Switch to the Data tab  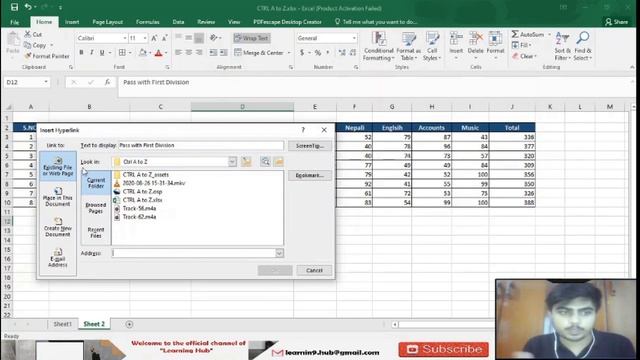(x=178, y=22)
